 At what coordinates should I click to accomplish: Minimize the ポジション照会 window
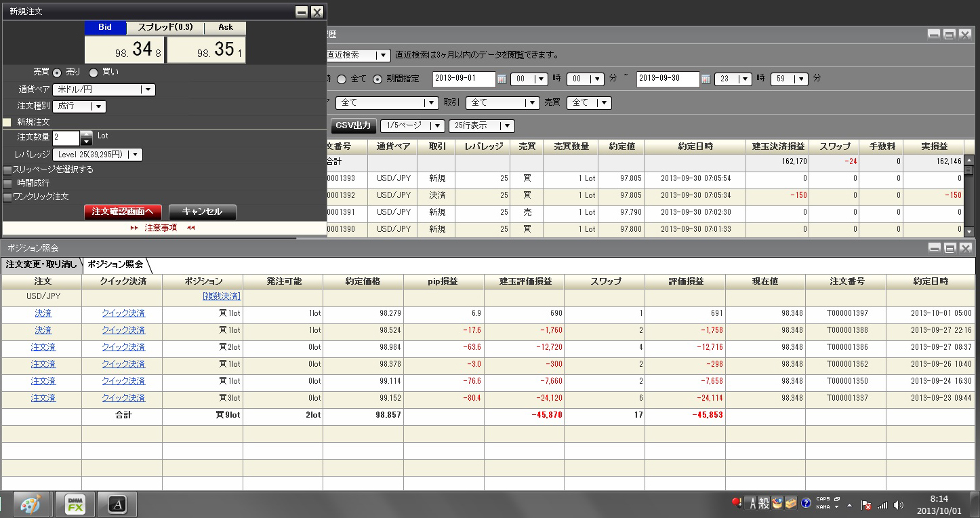pyautogui.click(x=934, y=248)
